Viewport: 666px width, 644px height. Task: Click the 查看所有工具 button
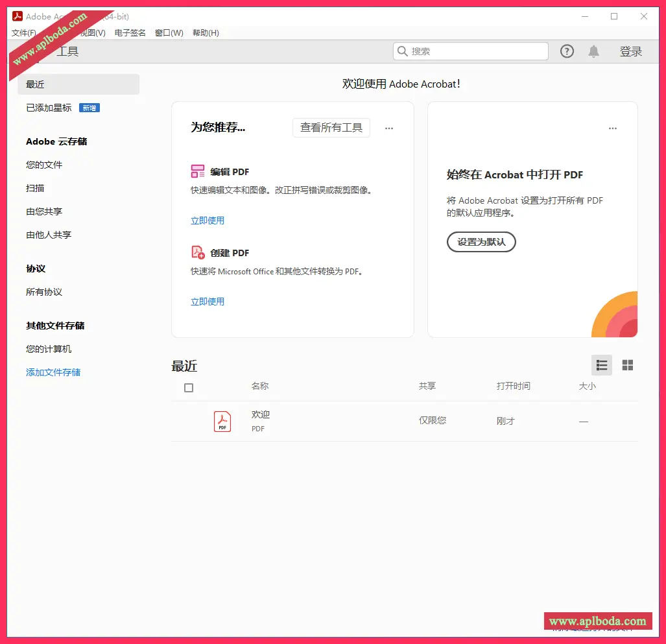(x=331, y=128)
